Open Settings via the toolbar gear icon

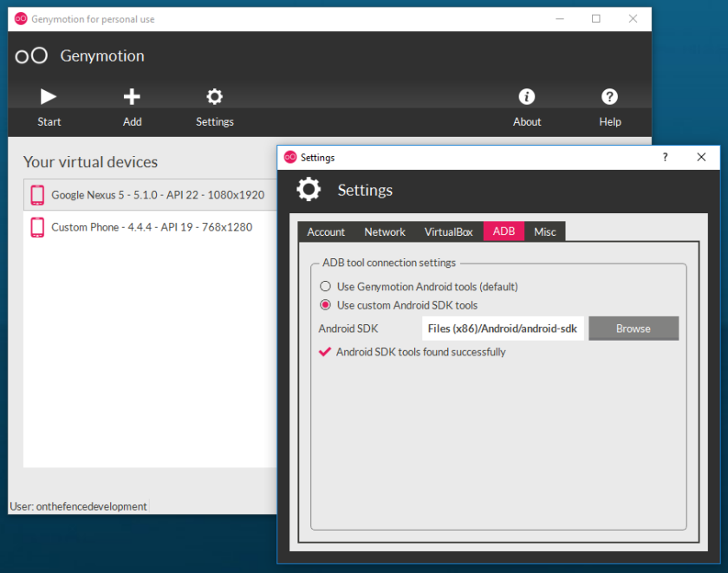(x=215, y=96)
